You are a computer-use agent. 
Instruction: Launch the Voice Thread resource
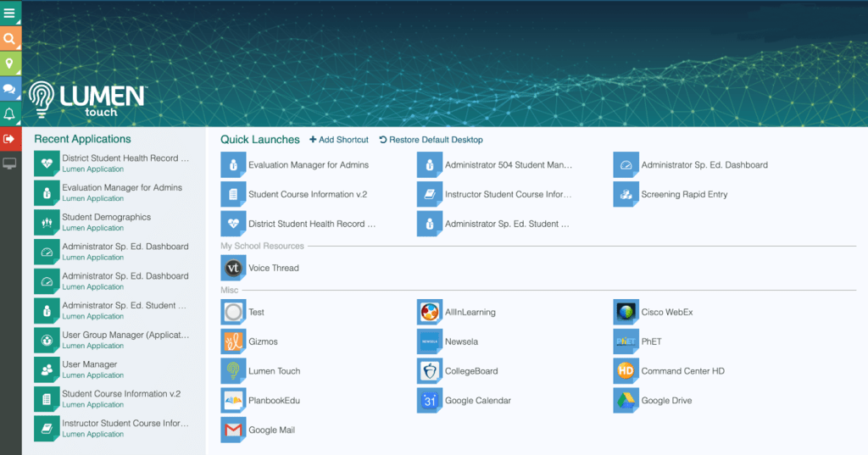point(233,268)
